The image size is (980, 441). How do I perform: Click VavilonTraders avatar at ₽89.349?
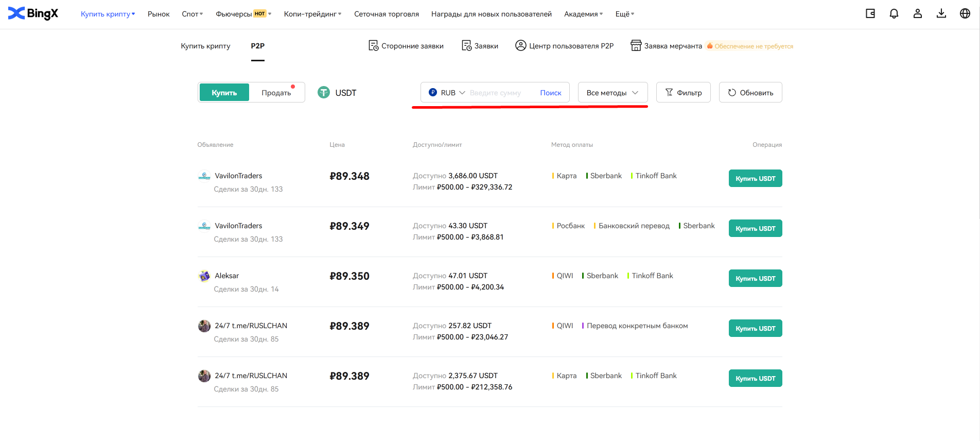tap(204, 226)
